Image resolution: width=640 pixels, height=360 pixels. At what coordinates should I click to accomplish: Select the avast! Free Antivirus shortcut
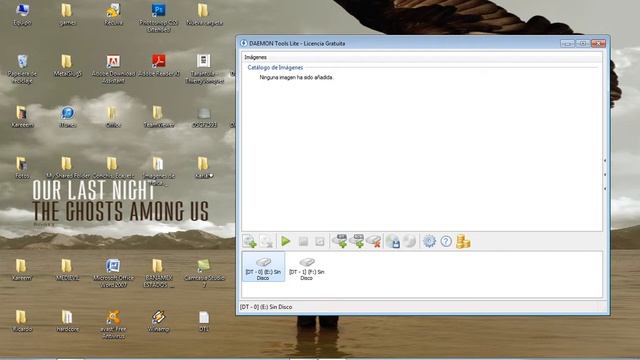113,324
